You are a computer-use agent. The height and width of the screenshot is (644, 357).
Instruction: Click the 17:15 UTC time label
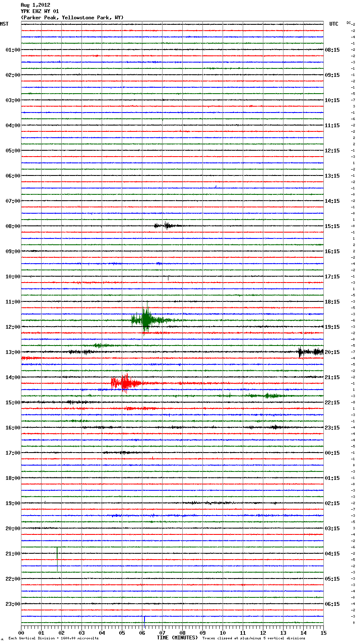tap(332, 277)
